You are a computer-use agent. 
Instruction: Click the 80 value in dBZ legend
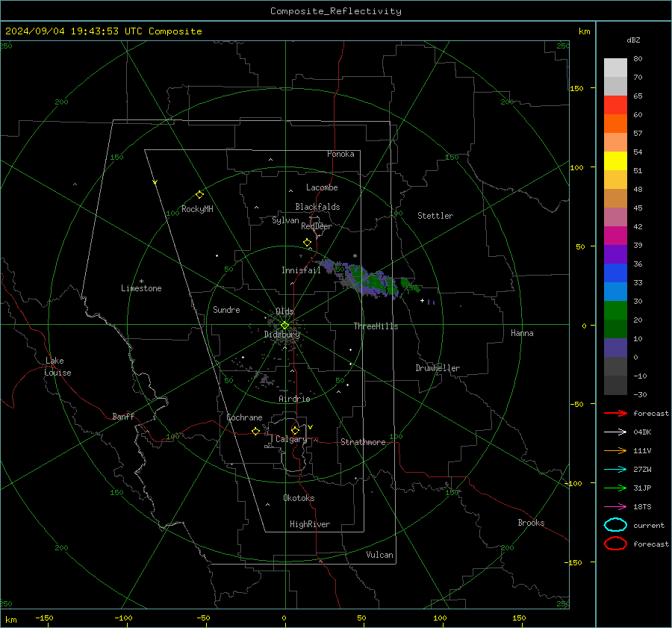(x=638, y=59)
